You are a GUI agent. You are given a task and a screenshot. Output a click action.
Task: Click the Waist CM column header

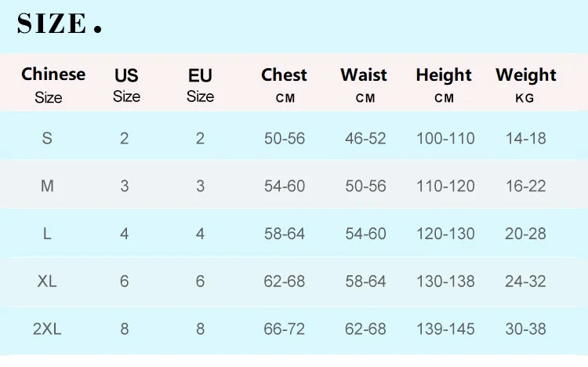[x=364, y=85]
